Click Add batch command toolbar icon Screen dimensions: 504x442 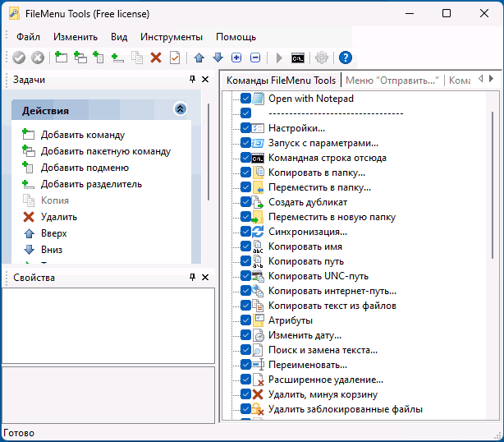[x=80, y=58]
